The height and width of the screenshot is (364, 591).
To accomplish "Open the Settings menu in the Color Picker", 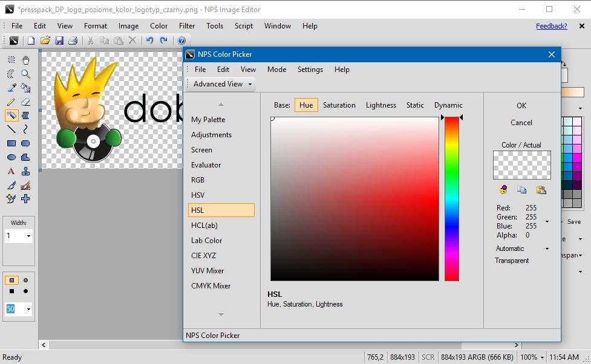I will [310, 70].
